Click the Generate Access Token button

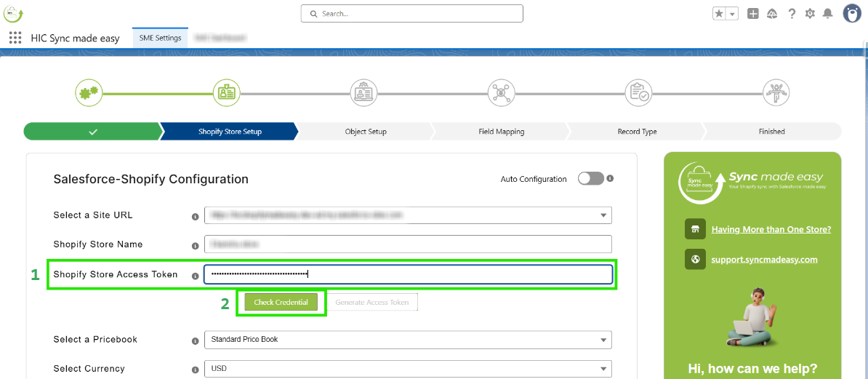click(372, 303)
